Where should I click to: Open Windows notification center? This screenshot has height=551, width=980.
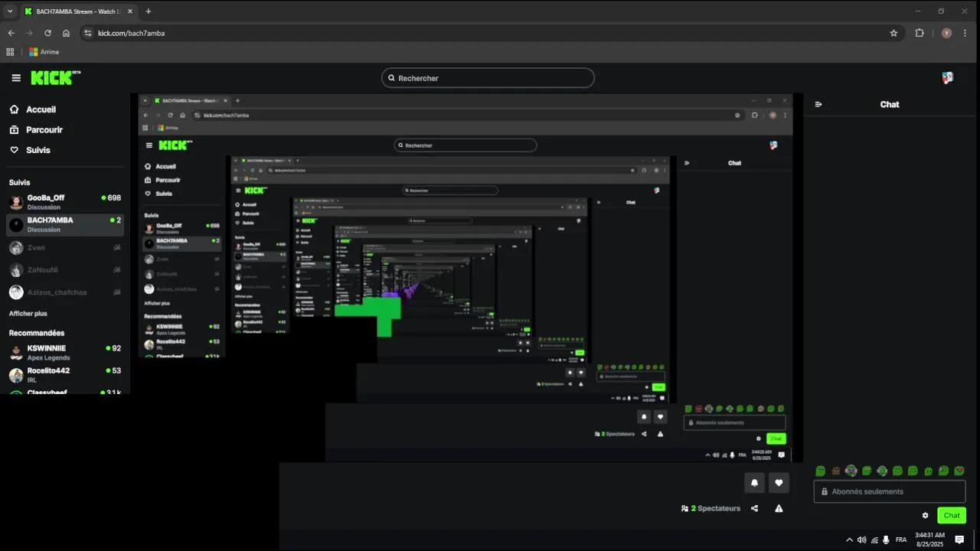tap(959, 540)
